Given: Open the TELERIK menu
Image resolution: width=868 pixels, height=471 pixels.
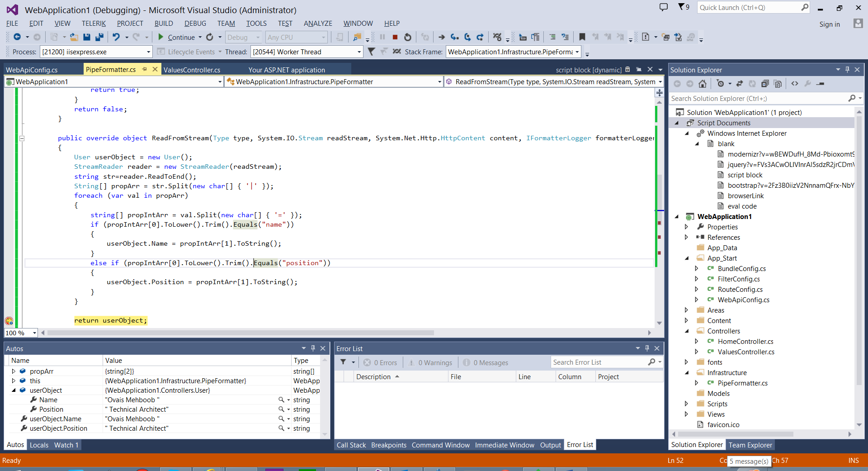Looking at the screenshot, I should [94, 23].
